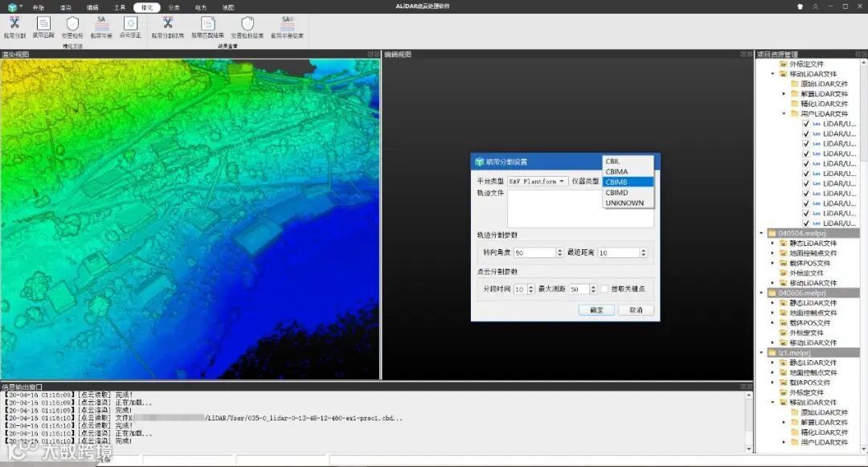This screenshot has width=868, height=467.
Task: View the 安置检校结果 calibration results
Action: click(248, 27)
